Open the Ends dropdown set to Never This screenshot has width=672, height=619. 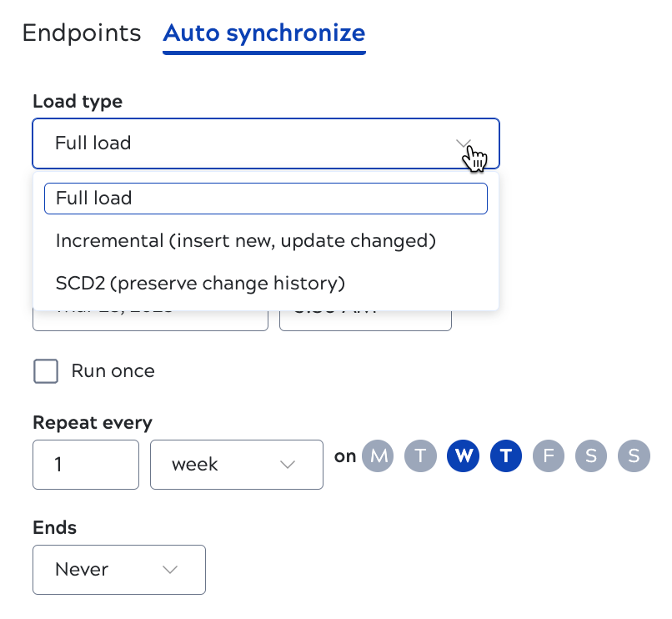pos(118,570)
